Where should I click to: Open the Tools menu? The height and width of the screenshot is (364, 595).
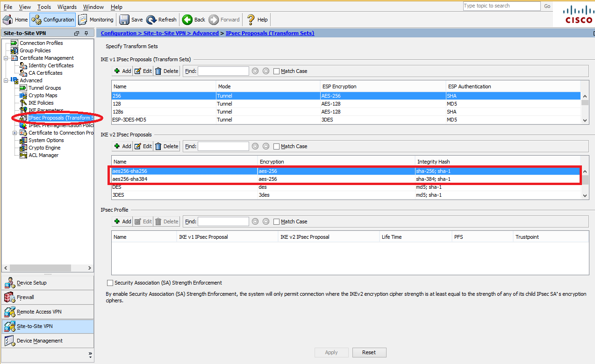coord(44,7)
